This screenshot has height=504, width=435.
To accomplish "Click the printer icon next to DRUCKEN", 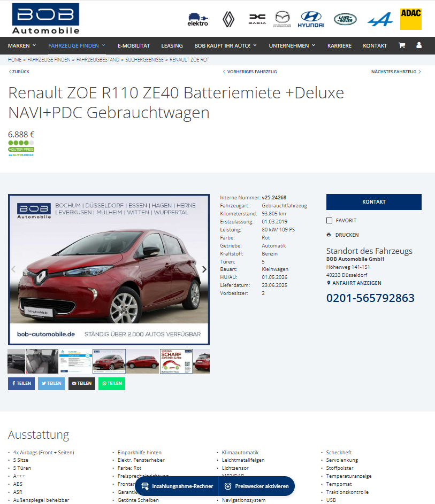I will point(329,235).
